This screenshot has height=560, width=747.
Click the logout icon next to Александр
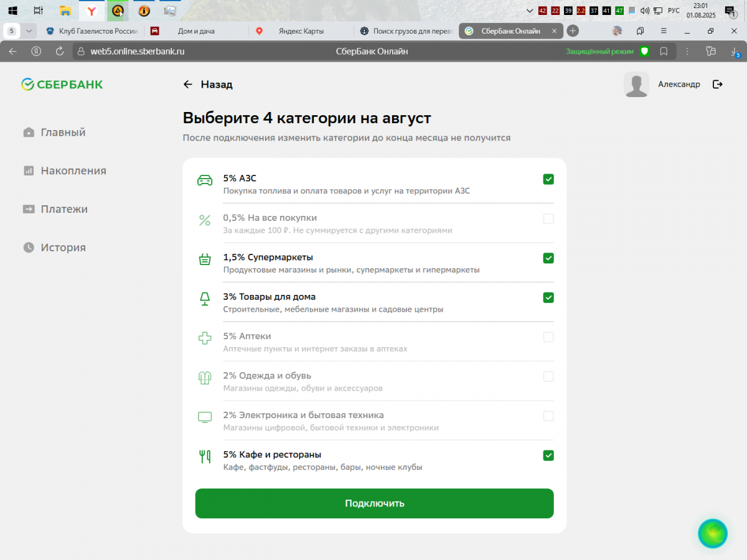(717, 84)
